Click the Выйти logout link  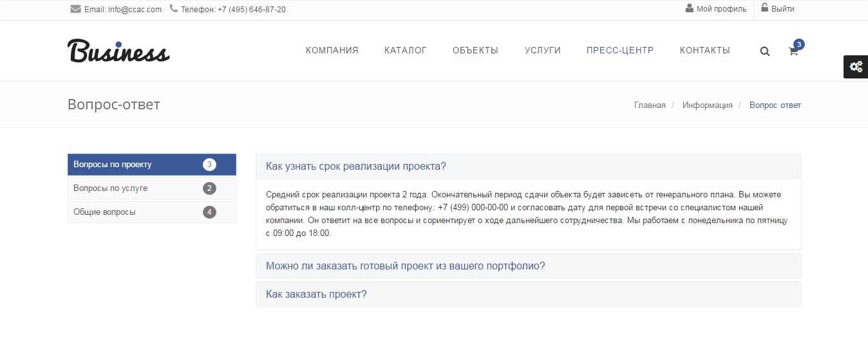pos(782,9)
